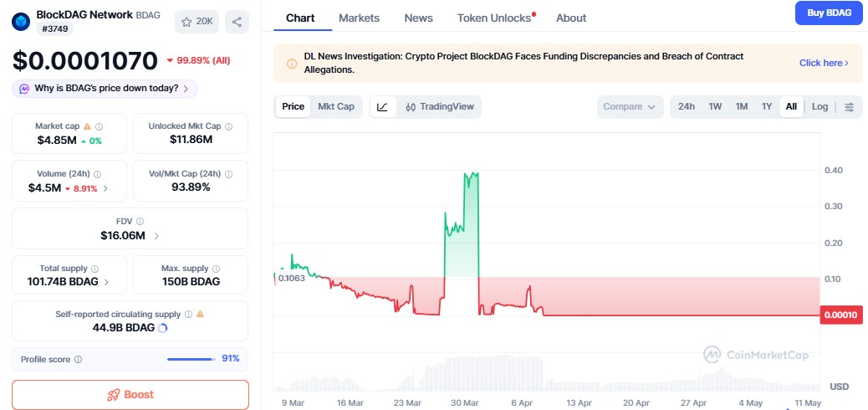Open the Token Unlocks tab
This screenshot has width=868, height=410.
tap(494, 18)
